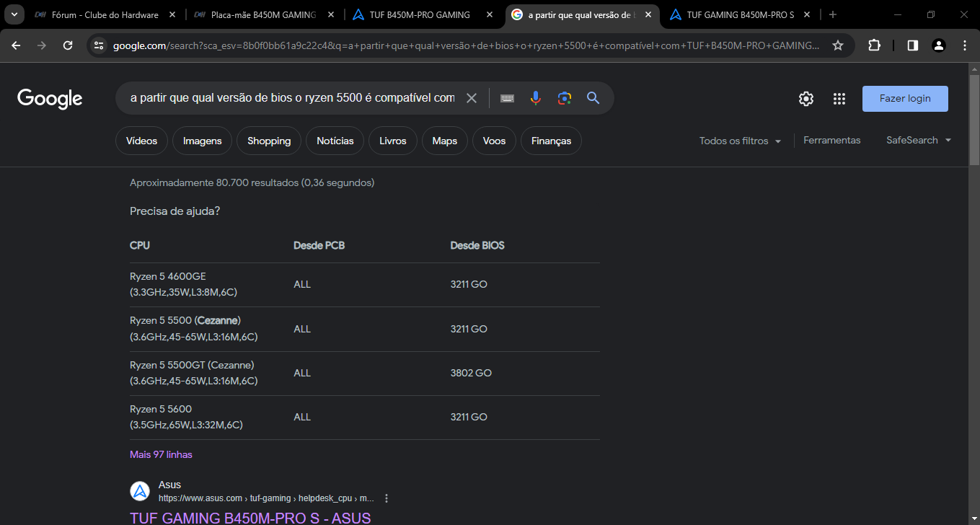The image size is (980, 525).
Task: Filter results by Livros
Action: tap(393, 141)
